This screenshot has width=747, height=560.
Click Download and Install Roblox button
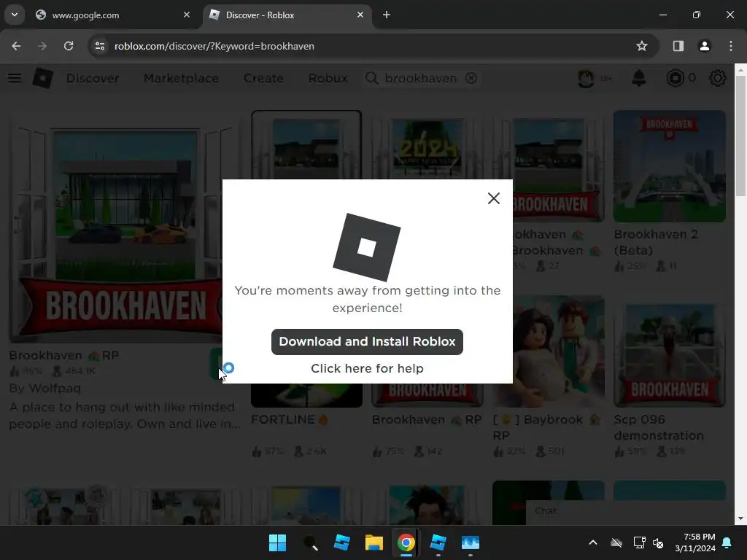coord(367,341)
